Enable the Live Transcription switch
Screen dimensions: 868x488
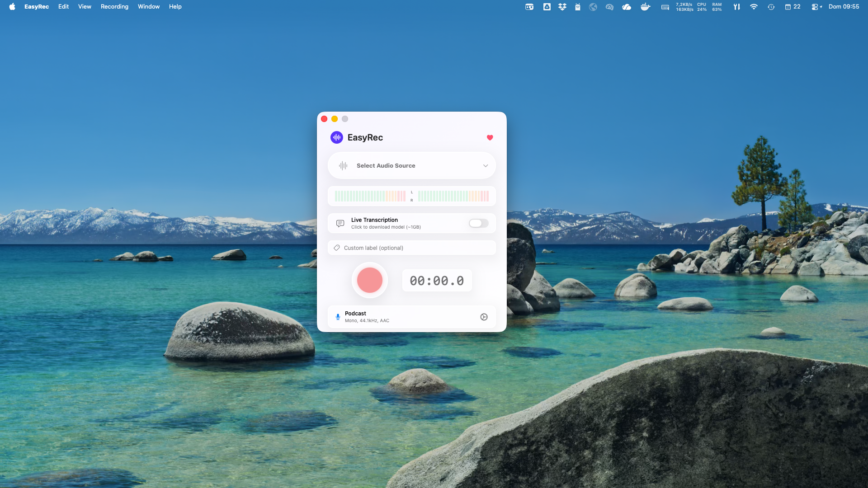(x=478, y=223)
